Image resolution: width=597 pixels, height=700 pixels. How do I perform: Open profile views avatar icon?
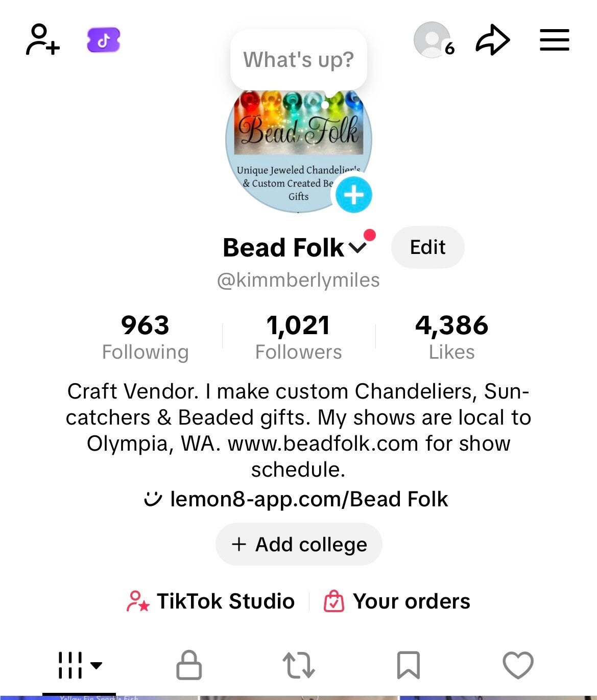[x=432, y=39]
